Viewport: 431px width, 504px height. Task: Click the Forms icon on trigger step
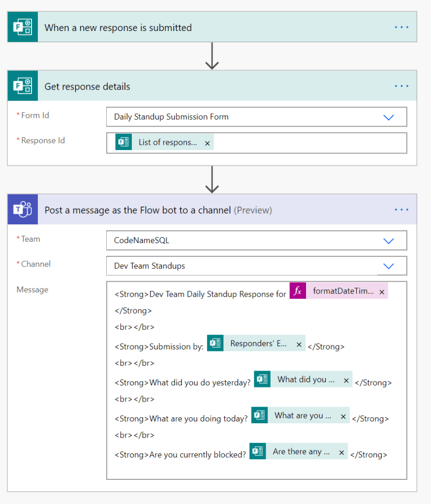(23, 27)
